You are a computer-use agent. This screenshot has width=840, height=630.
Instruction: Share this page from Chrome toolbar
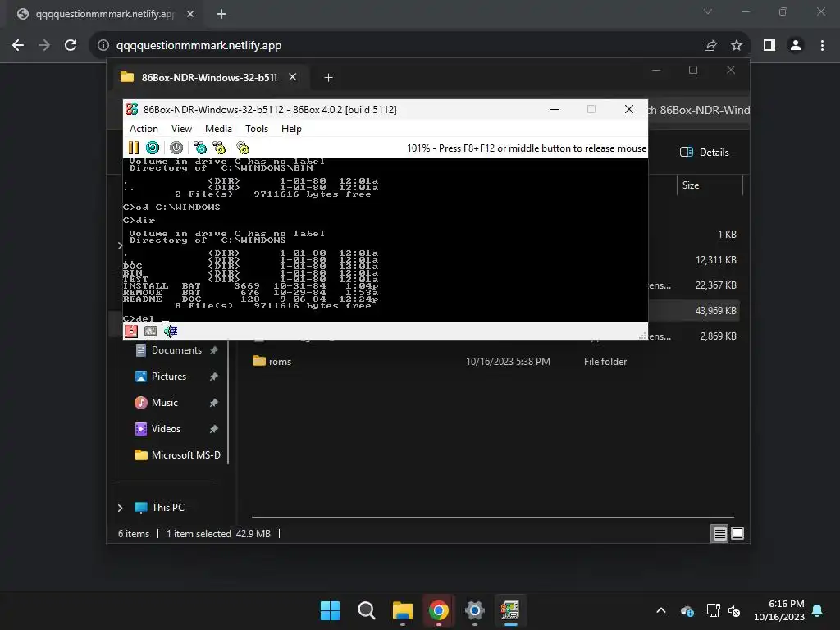coord(710,46)
